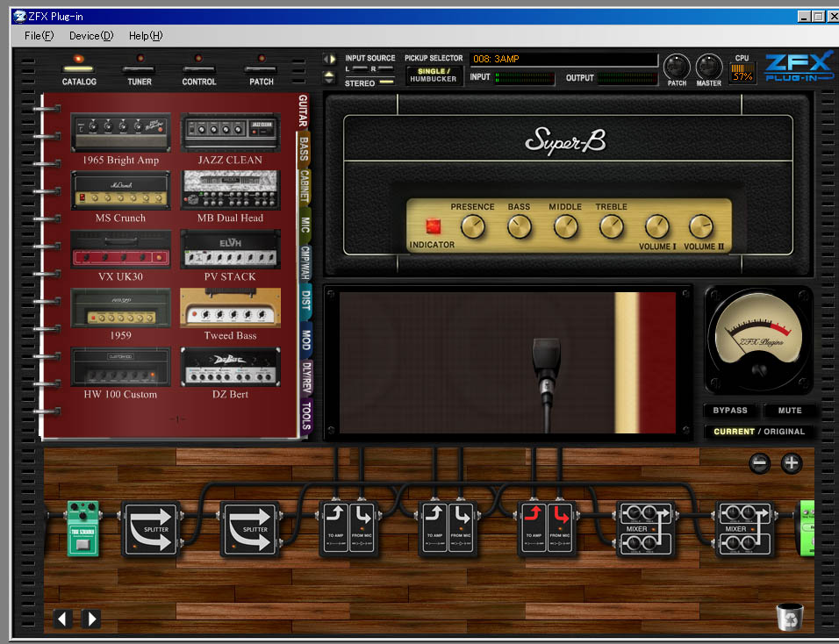Switch to the GUITAR catalog tab
The width and height of the screenshot is (839, 644).
[303, 111]
